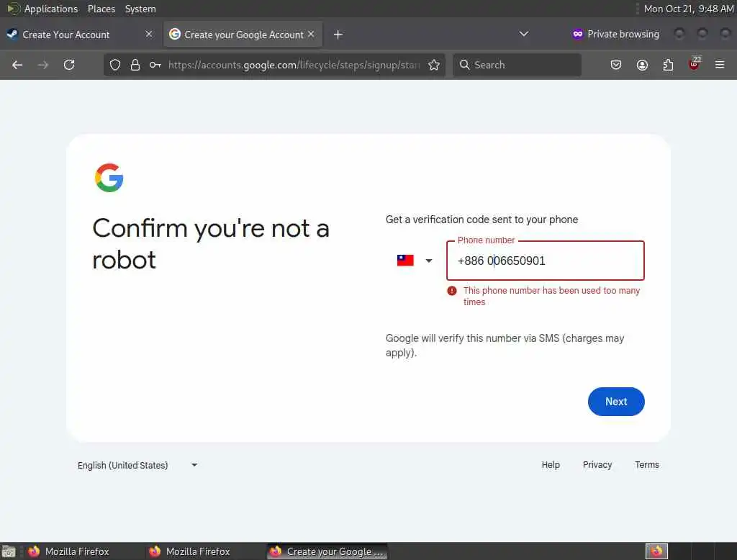
Task: Click the 'Google will verify this number' notice
Action: [x=505, y=345]
